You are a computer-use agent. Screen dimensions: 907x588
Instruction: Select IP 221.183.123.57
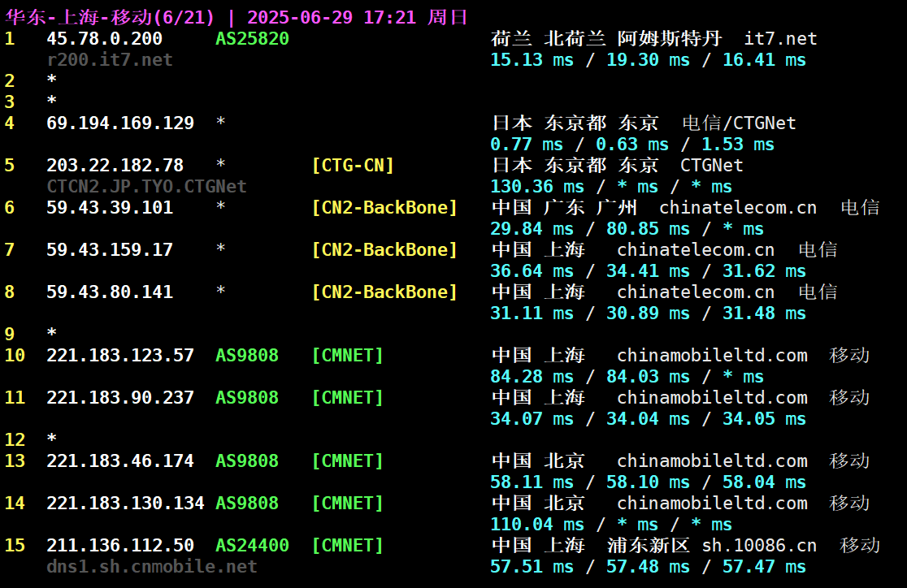coord(120,355)
